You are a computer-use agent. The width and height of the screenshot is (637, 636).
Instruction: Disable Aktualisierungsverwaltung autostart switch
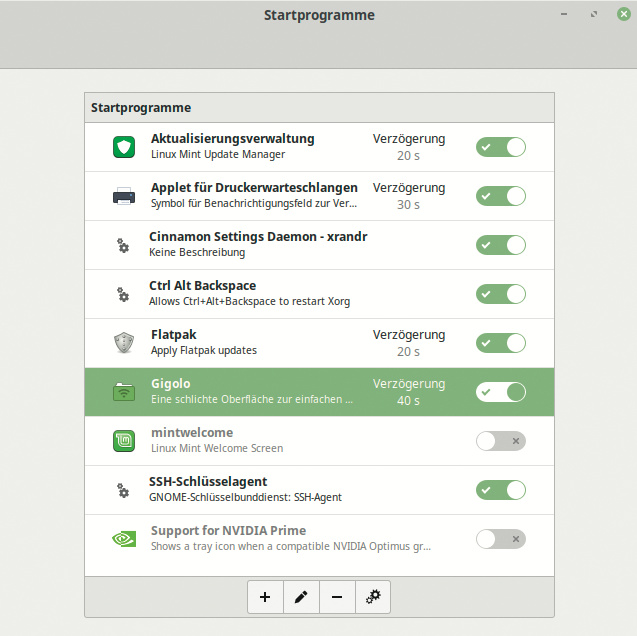click(x=501, y=147)
